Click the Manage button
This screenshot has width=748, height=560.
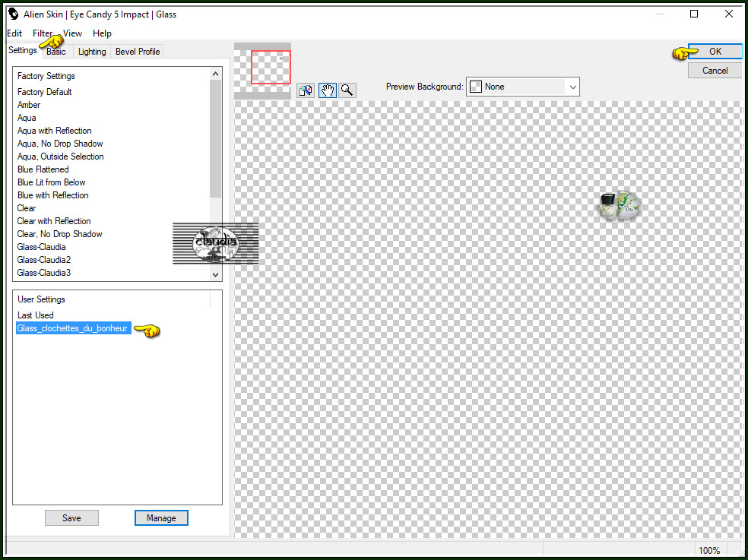pyautogui.click(x=161, y=518)
